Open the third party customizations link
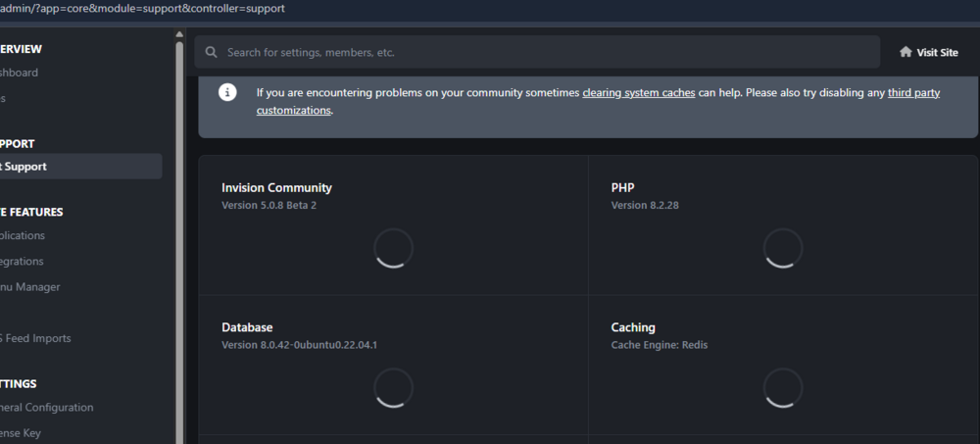 598,101
